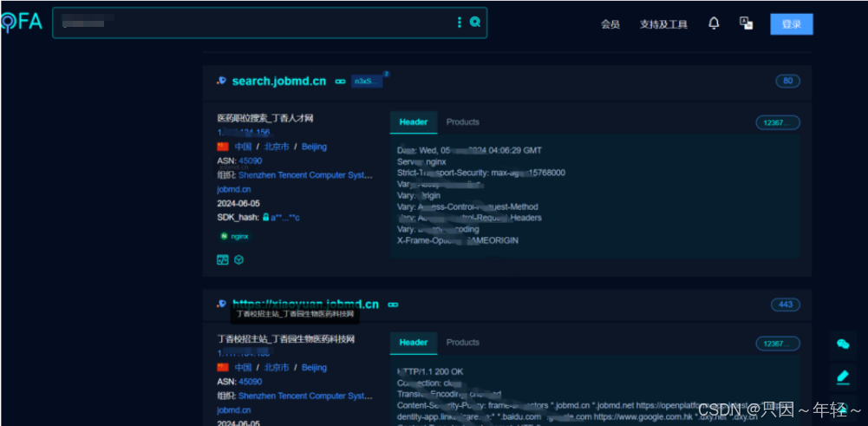Click jobmd.cn domain link in xiaoyuan card
The width and height of the screenshot is (868, 426).
pos(233,410)
